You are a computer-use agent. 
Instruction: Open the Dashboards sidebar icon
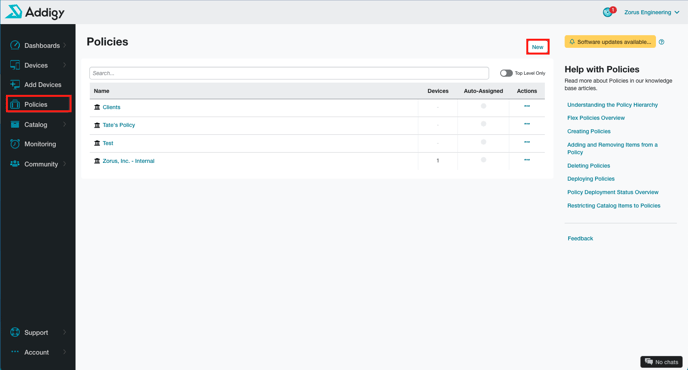point(15,45)
